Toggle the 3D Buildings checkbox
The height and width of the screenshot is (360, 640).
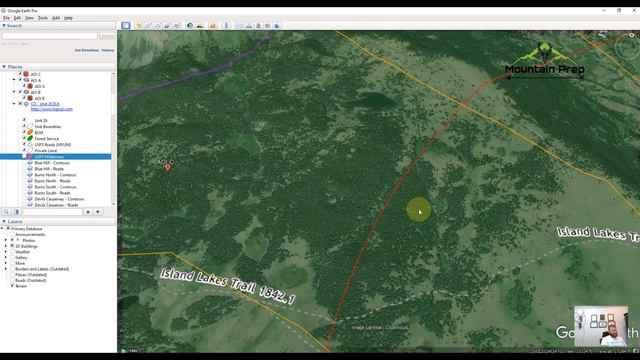click(12, 246)
